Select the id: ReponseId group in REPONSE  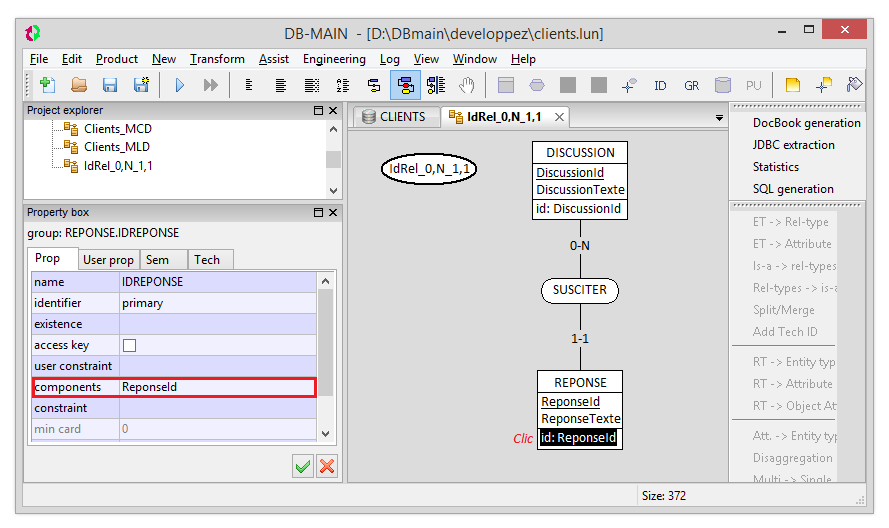(578, 438)
